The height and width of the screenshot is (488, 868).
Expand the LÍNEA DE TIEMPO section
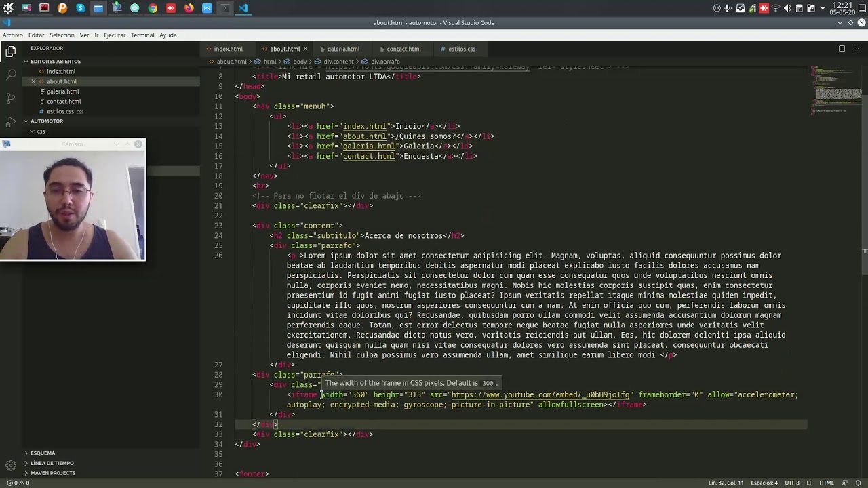pos(52,463)
